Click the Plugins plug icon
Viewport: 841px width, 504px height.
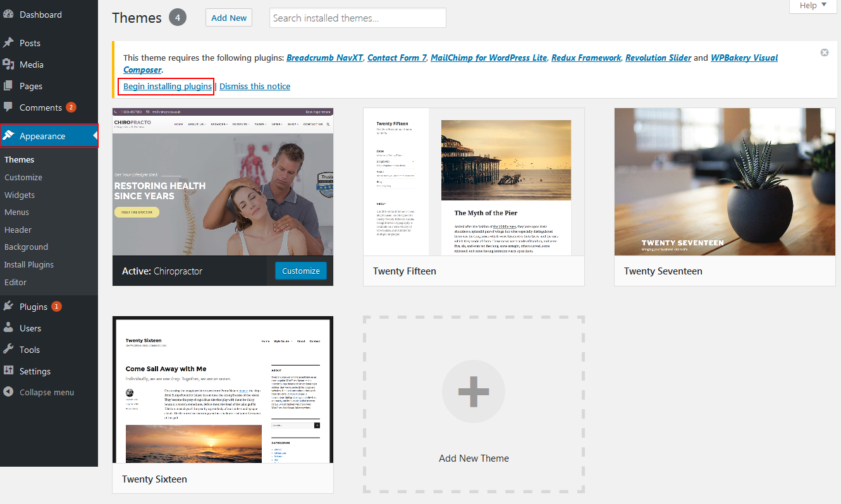(8, 307)
